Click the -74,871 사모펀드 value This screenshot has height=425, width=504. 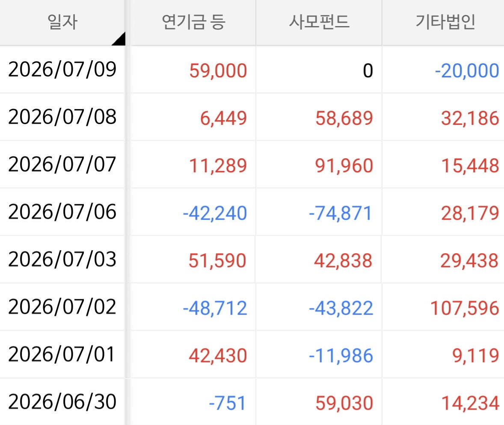click(341, 213)
